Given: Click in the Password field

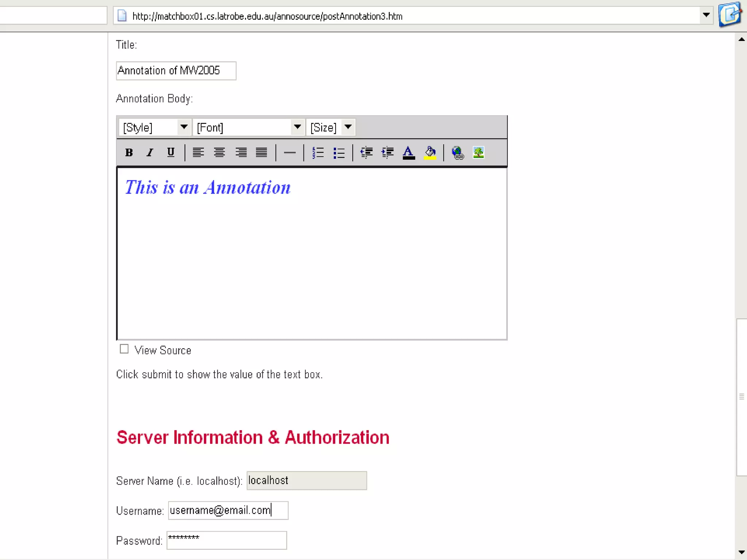Looking at the screenshot, I should (227, 540).
